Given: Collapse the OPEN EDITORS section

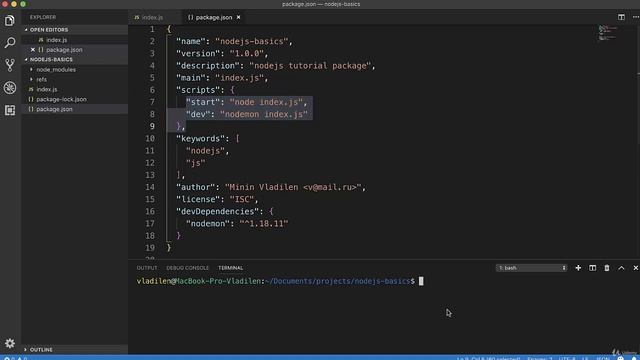Looking at the screenshot, I should 49,30.
